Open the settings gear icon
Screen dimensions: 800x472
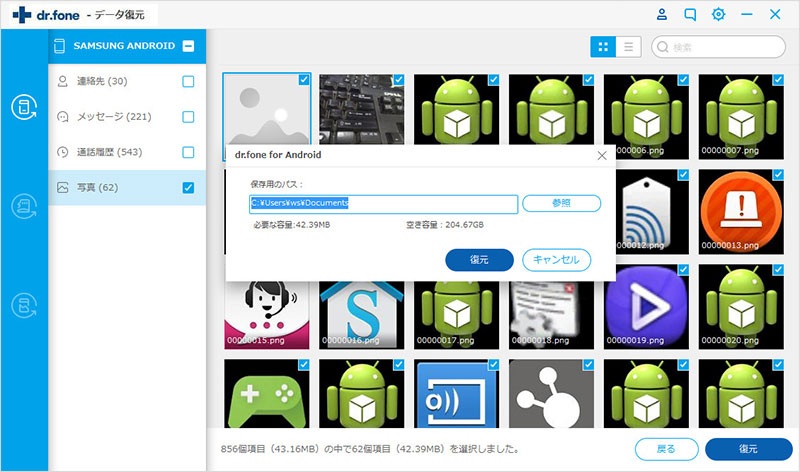point(718,14)
